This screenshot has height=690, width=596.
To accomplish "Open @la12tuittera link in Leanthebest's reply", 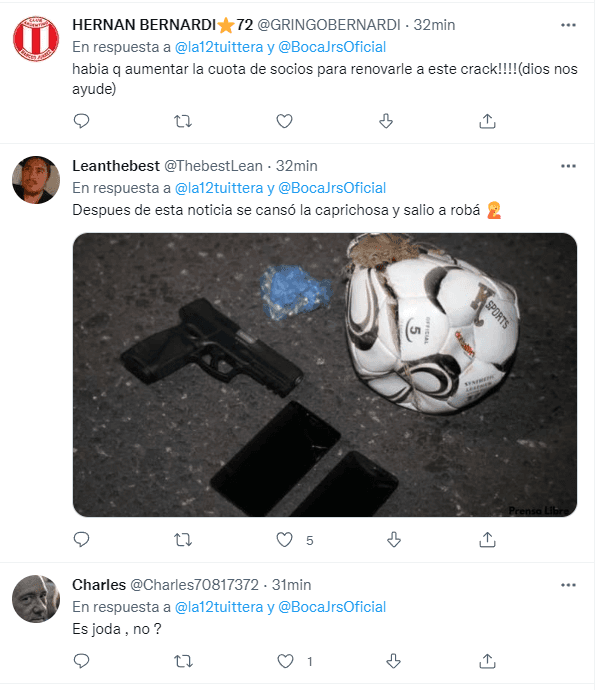I will click(x=219, y=188).
